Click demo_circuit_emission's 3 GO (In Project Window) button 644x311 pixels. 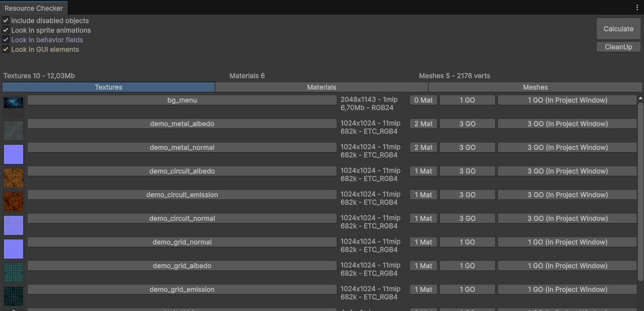click(567, 194)
